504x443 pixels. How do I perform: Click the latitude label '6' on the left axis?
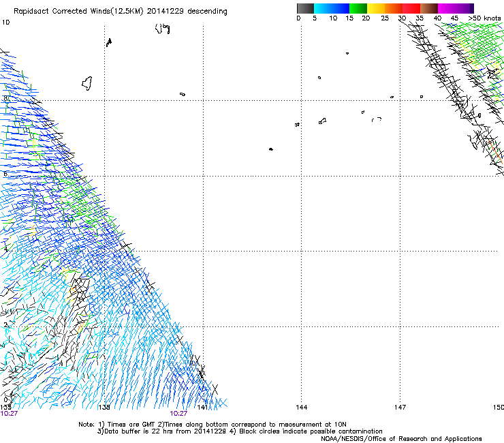(5, 174)
